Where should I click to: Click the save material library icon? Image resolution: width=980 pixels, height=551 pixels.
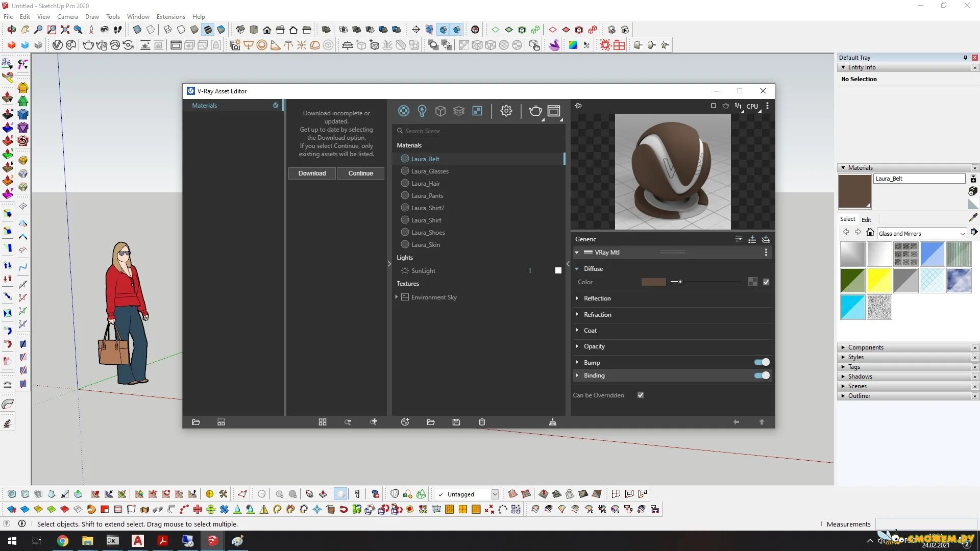(x=456, y=422)
